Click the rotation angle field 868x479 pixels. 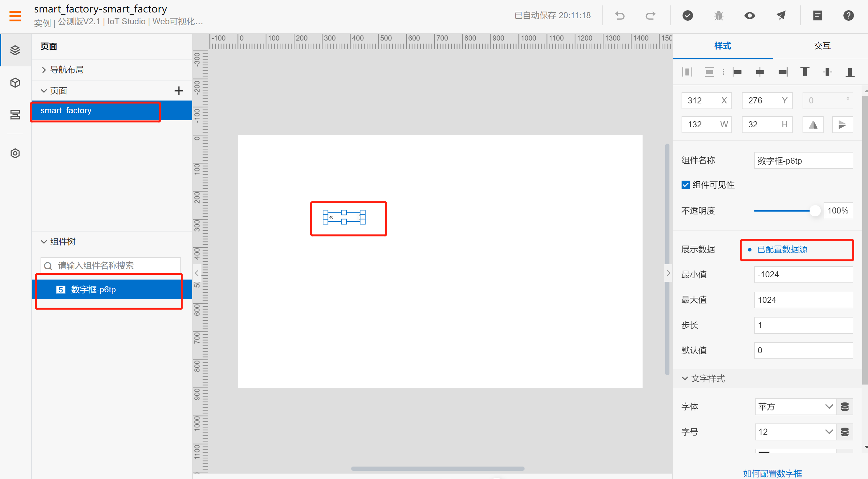[x=827, y=101]
